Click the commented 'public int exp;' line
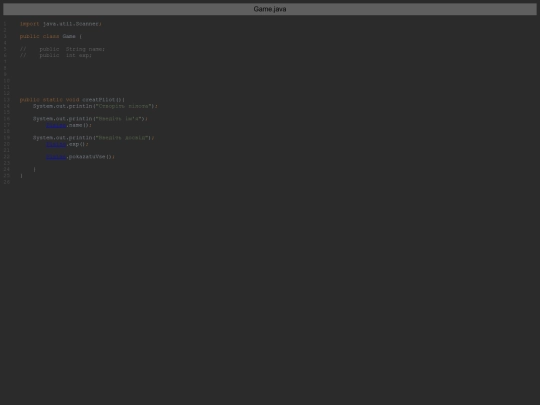This screenshot has width=540, height=405. pyautogui.click(x=56, y=55)
